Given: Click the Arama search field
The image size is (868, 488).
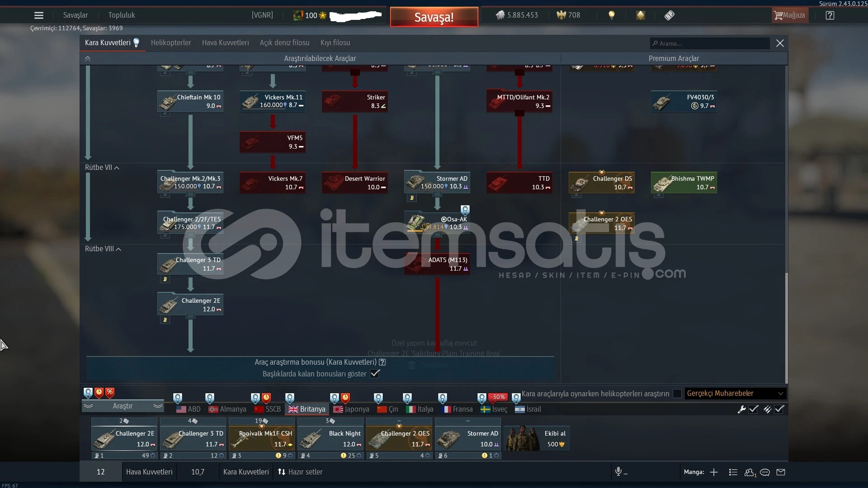Looking at the screenshot, I should pos(710,43).
